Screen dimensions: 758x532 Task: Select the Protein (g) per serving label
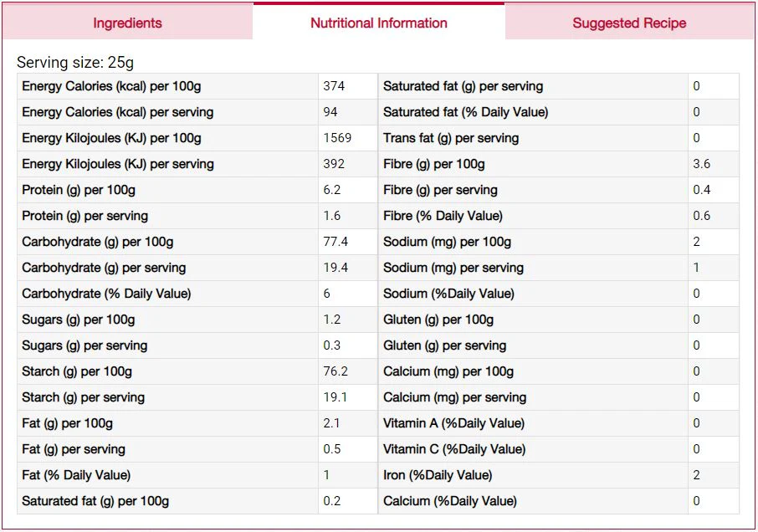85,216
